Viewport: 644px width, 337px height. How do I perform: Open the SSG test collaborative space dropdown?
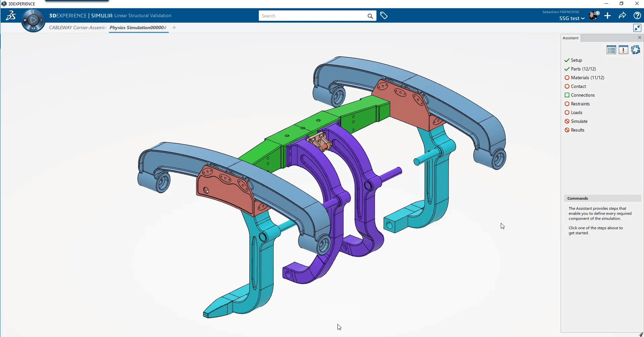coord(572,18)
